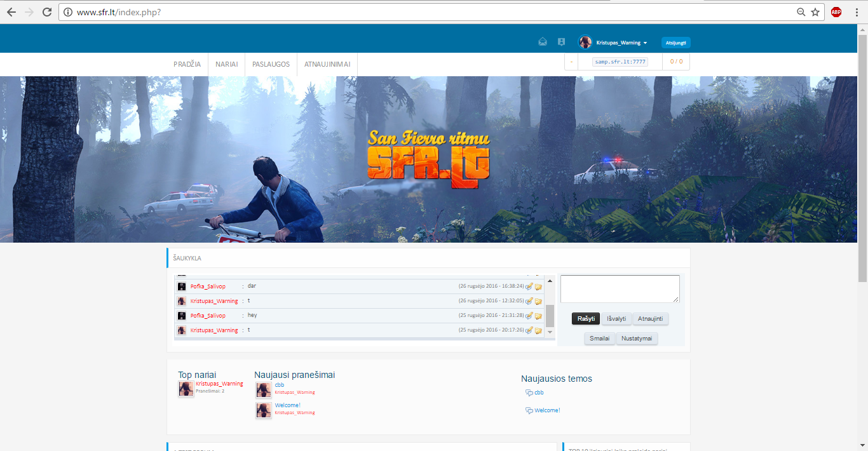Open Kristupas_Warning profile under Top nariai
This screenshot has height=451, width=868.
click(x=219, y=384)
